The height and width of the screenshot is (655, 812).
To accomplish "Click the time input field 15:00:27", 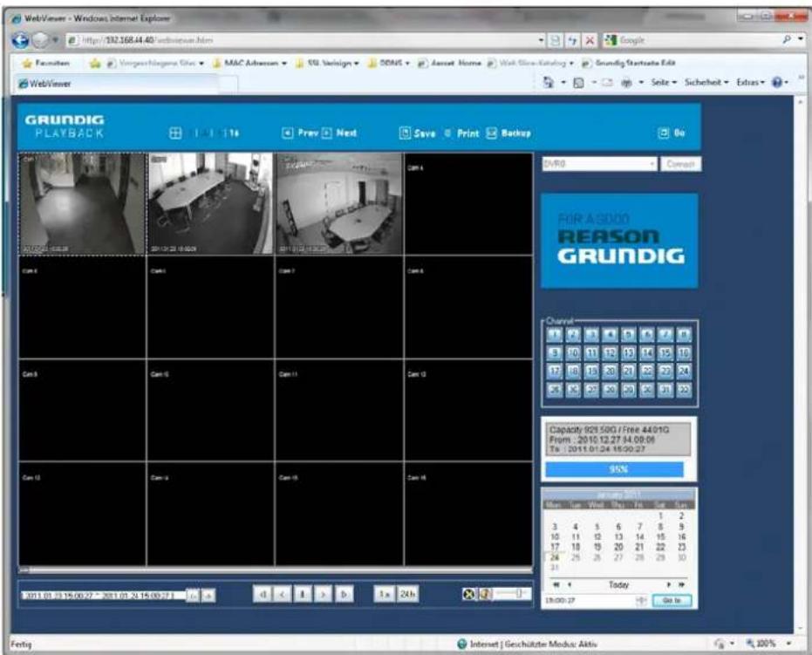I will pyautogui.click(x=590, y=601).
